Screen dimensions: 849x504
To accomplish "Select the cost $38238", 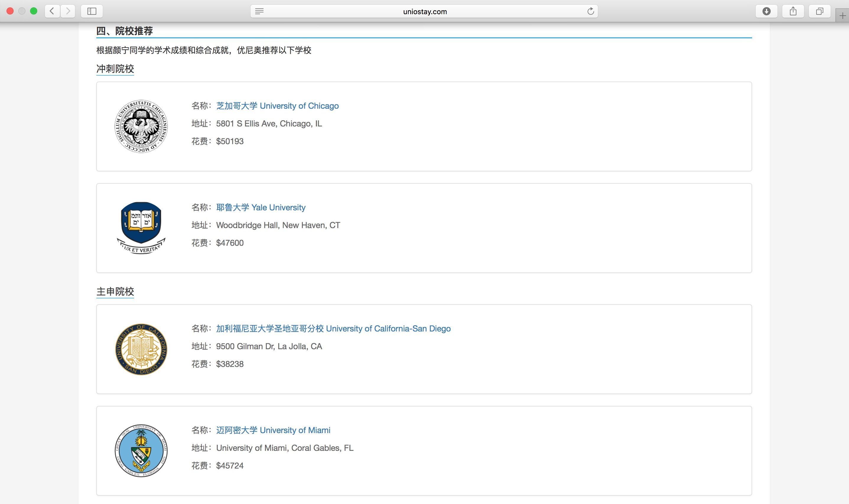I will pyautogui.click(x=230, y=364).
